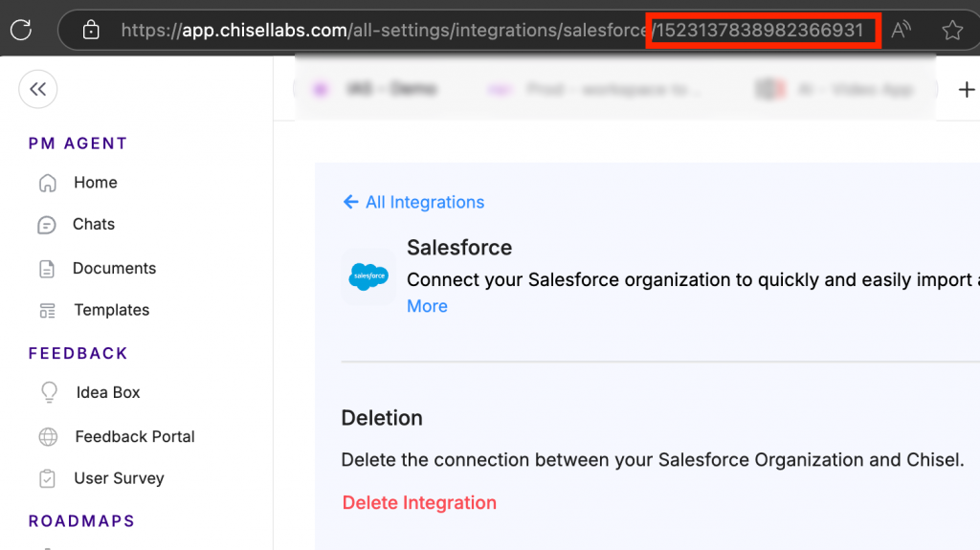Click the Documents page icon
The height and width of the screenshot is (550, 980).
(47, 269)
